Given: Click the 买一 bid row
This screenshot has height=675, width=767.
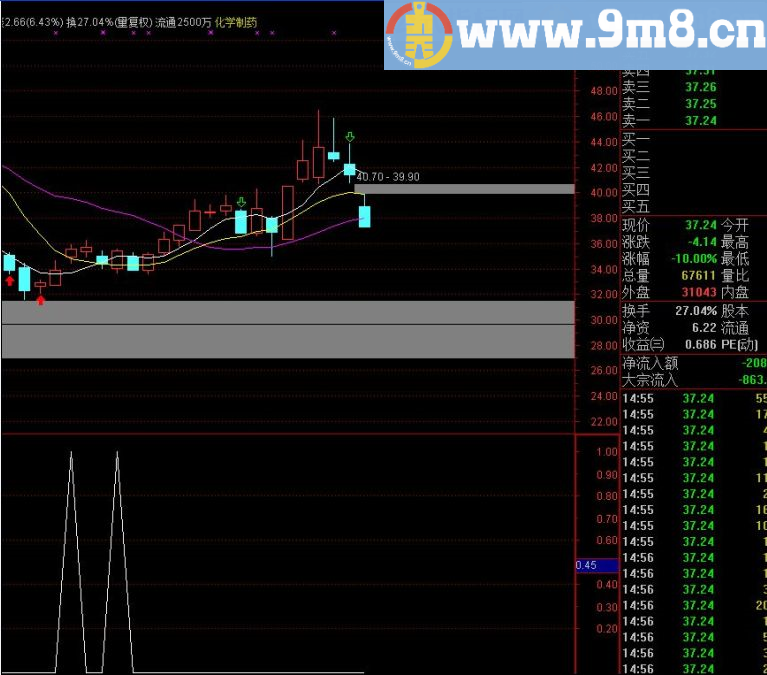Looking at the screenshot, I should (694, 139).
